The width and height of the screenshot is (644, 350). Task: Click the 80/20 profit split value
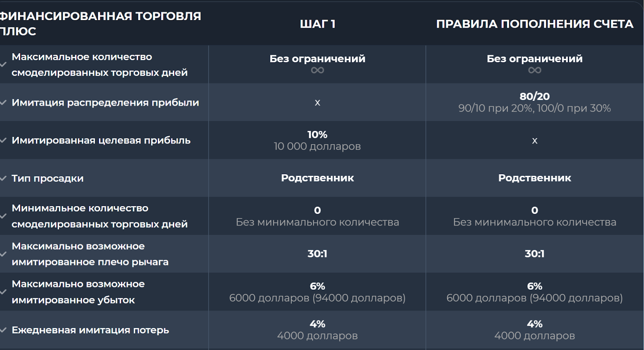click(535, 96)
